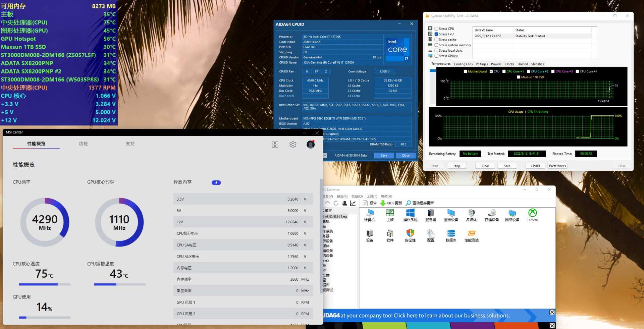Uncheck the CPU temperature graph checkbox

[491, 71]
